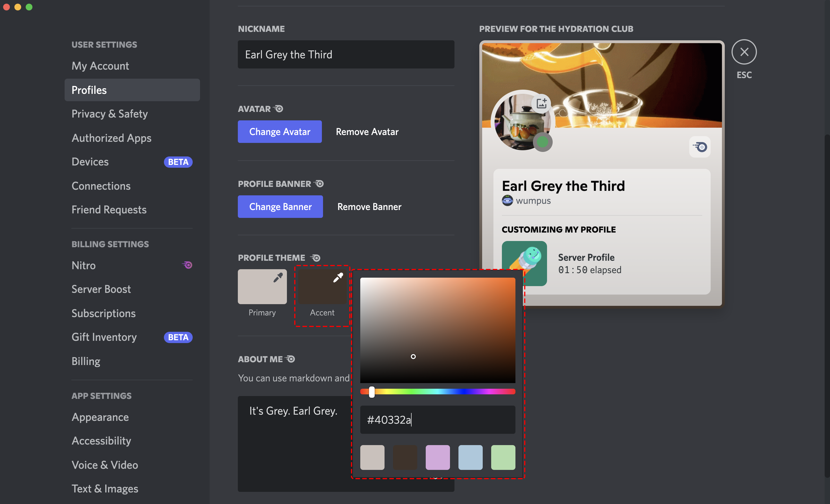Screen dimensions: 830x504
Task: Click the Change Avatar button
Action: pos(280,132)
